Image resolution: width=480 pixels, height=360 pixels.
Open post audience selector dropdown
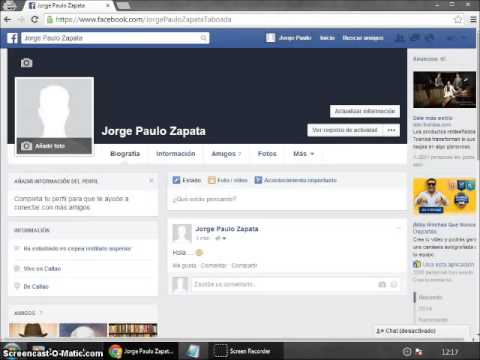221,238
